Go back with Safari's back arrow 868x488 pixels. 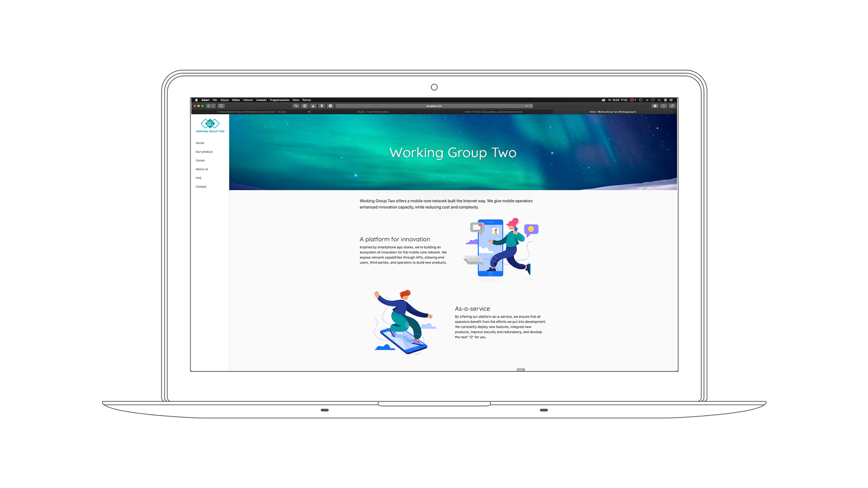tap(208, 106)
